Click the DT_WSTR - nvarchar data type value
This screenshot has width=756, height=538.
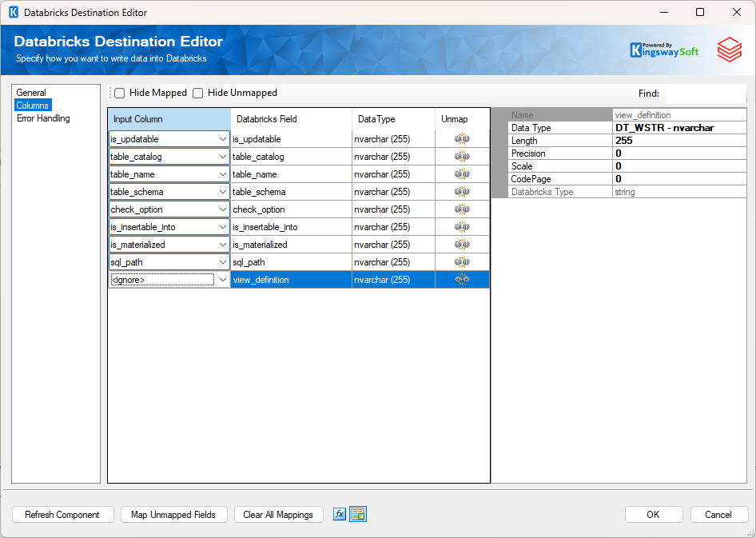coord(679,128)
